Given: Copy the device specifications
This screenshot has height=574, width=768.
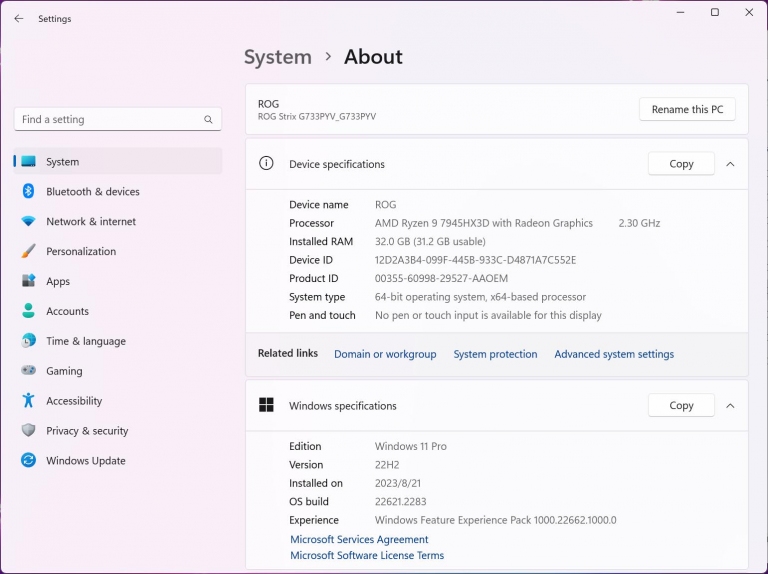Looking at the screenshot, I should [681, 164].
